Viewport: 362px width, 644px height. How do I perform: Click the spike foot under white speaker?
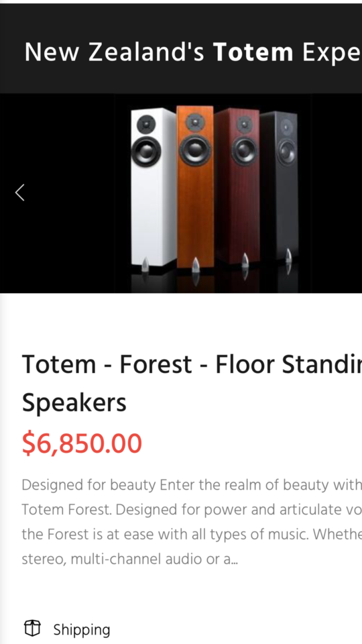145,264
